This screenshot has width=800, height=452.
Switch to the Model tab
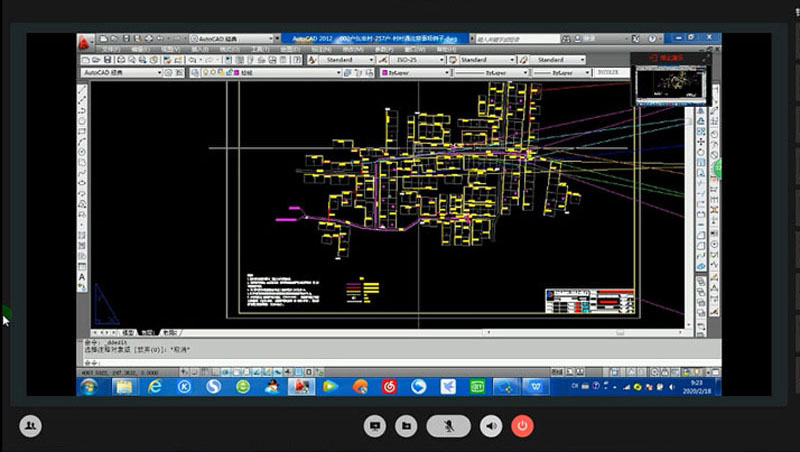[128, 331]
